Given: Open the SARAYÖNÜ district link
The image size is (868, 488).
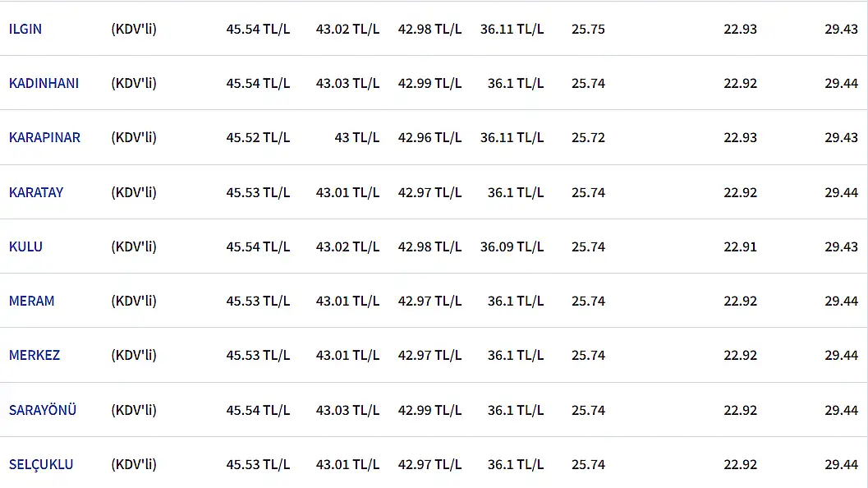Looking at the screenshot, I should pos(43,410).
